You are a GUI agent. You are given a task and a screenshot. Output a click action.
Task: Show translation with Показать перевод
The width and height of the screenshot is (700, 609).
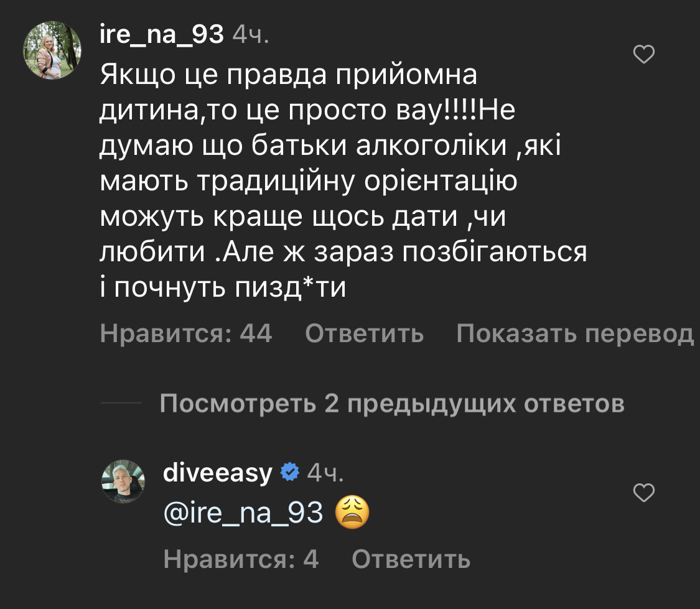574,334
